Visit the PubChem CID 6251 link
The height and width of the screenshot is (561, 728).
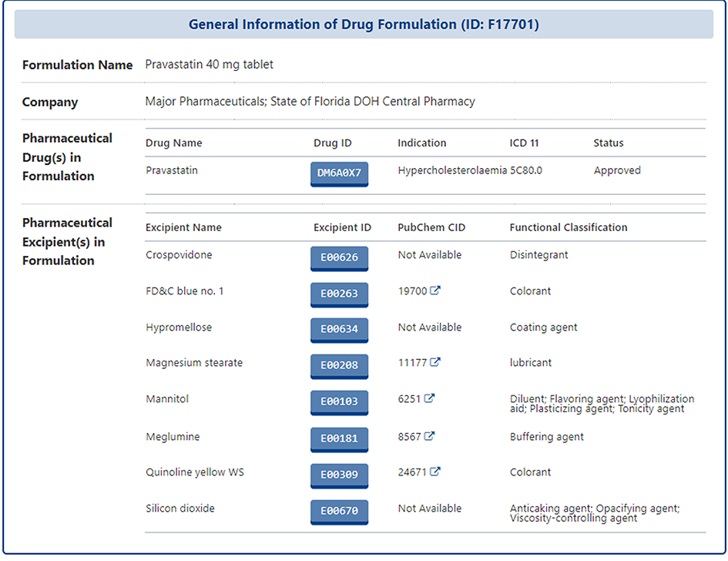point(409,398)
